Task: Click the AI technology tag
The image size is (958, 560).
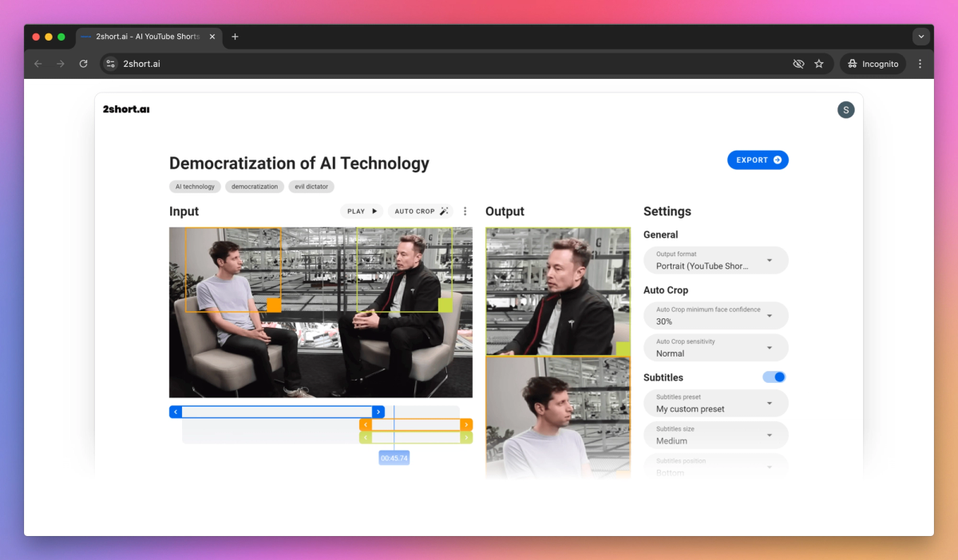Action: tap(195, 187)
